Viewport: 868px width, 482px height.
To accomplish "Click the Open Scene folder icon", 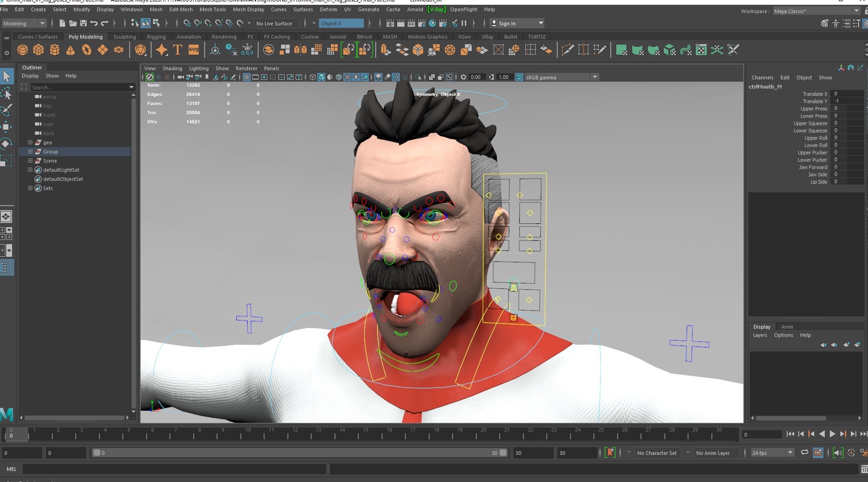I will (x=73, y=23).
